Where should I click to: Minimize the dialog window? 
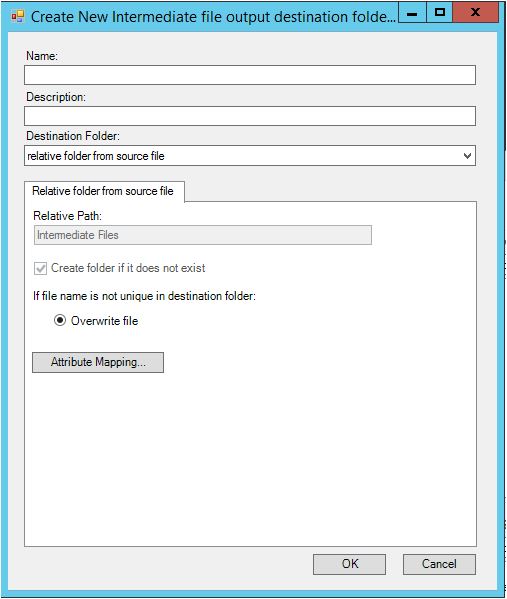coord(412,13)
